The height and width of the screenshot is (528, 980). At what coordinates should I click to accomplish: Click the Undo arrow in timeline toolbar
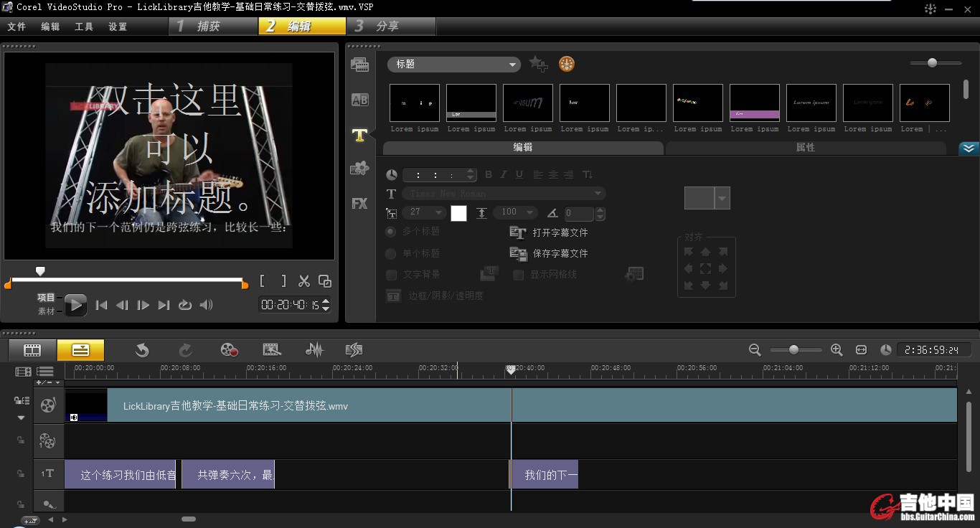[x=142, y=350]
